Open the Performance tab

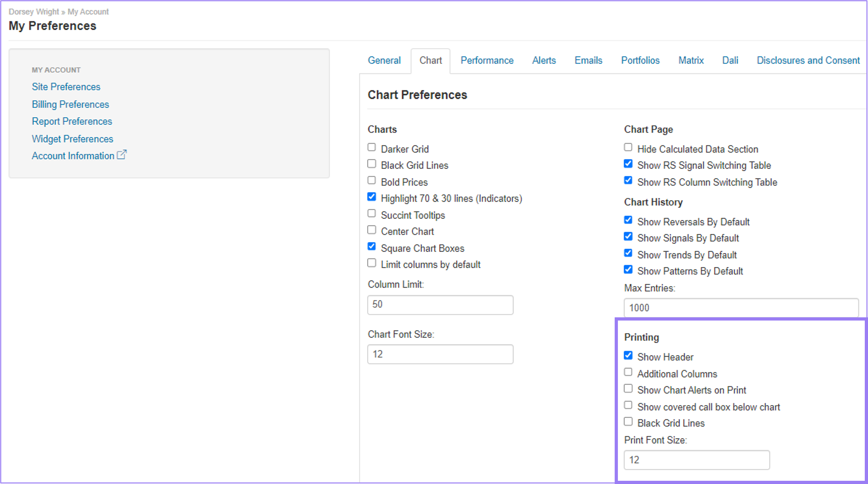pos(487,60)
